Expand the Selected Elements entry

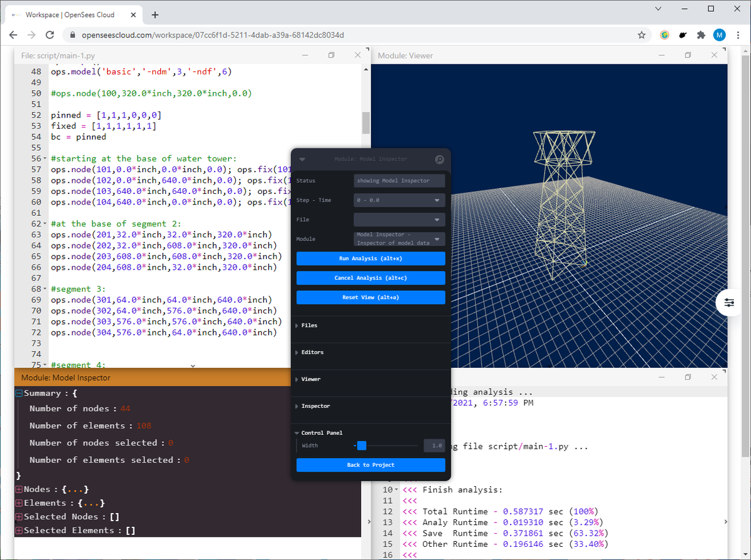click(x=19, y=531)
